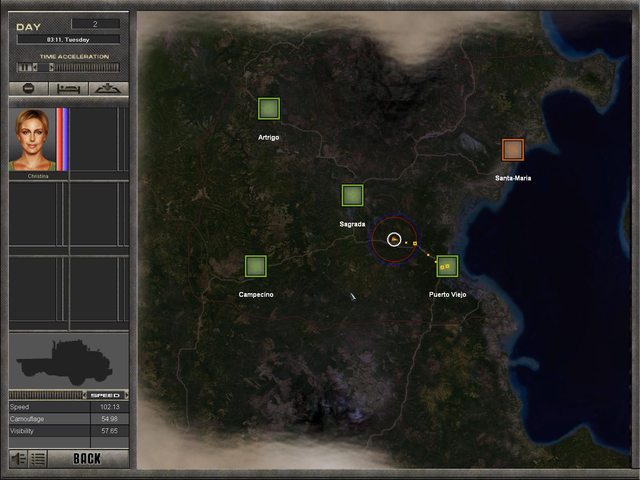Screen dimensions: 640x480
Task: Click the Puerto Viejo map label
Action: click(447, 295)
